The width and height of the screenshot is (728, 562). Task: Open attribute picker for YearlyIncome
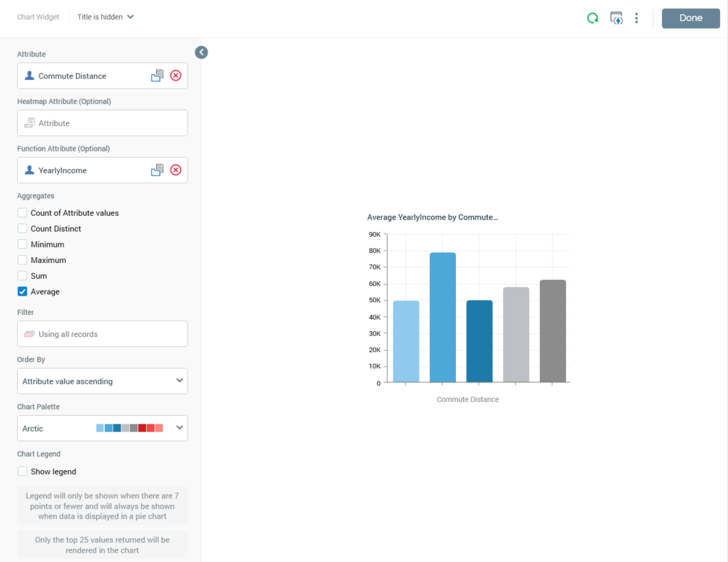[x=157, y=171]
